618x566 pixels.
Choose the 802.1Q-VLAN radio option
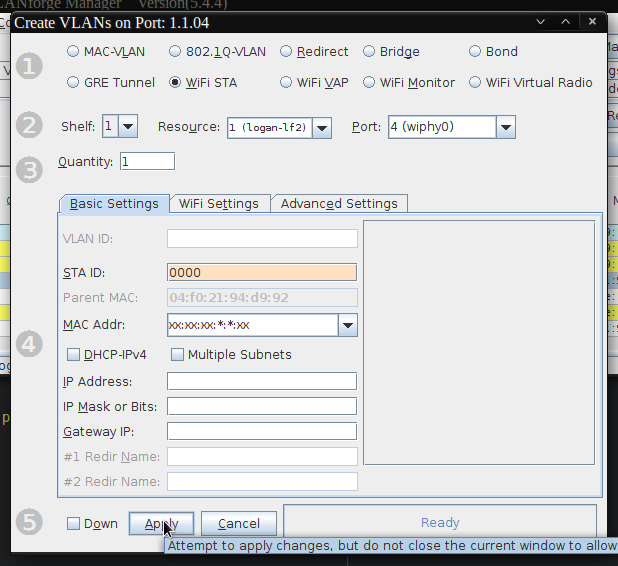pyautogui.click(x=176, y=52)
